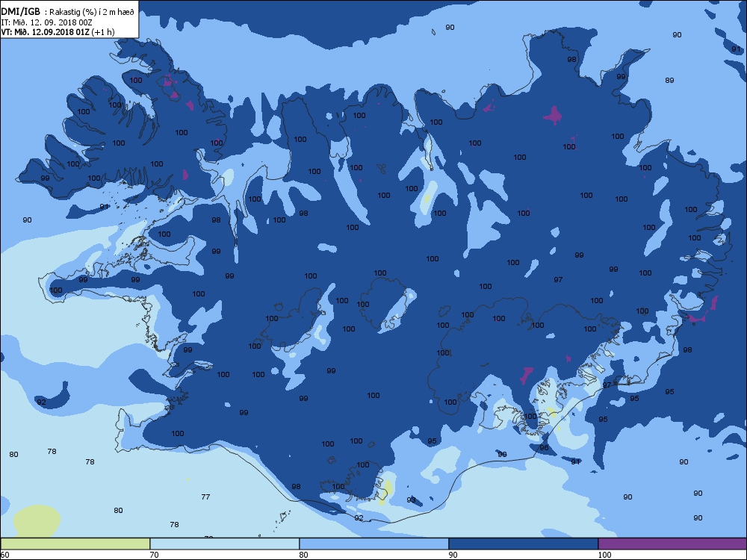Image resolution: width=747 pixels, height=560 pixels.
Task: Click the legend label 80 under the color bar
Action: pyautogui.click(x=303, y=555)
